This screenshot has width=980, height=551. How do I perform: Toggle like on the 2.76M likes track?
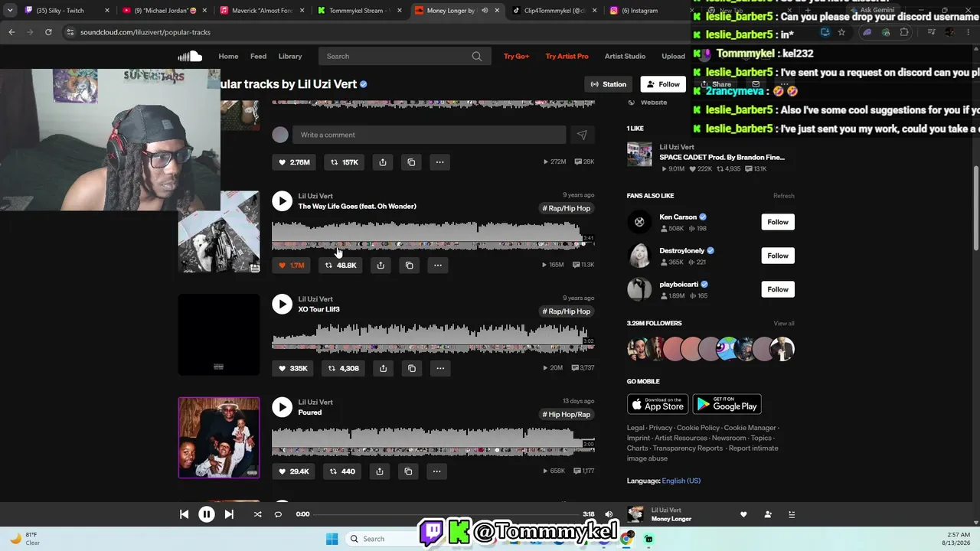(294, 162)
